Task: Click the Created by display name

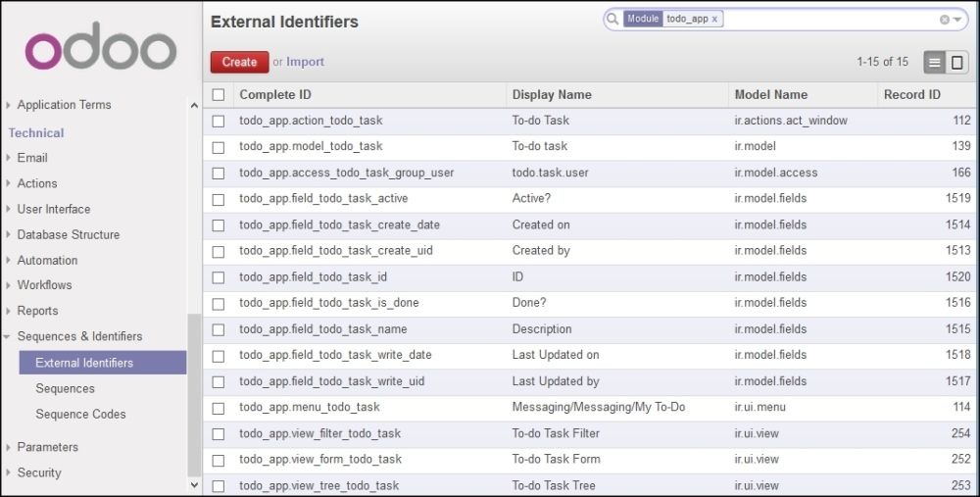Action: coord(541,250)
